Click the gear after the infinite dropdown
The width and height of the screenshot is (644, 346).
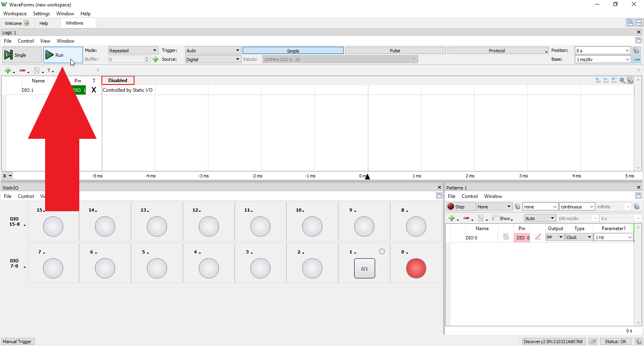pyautogui.click(x=637, y=207)
